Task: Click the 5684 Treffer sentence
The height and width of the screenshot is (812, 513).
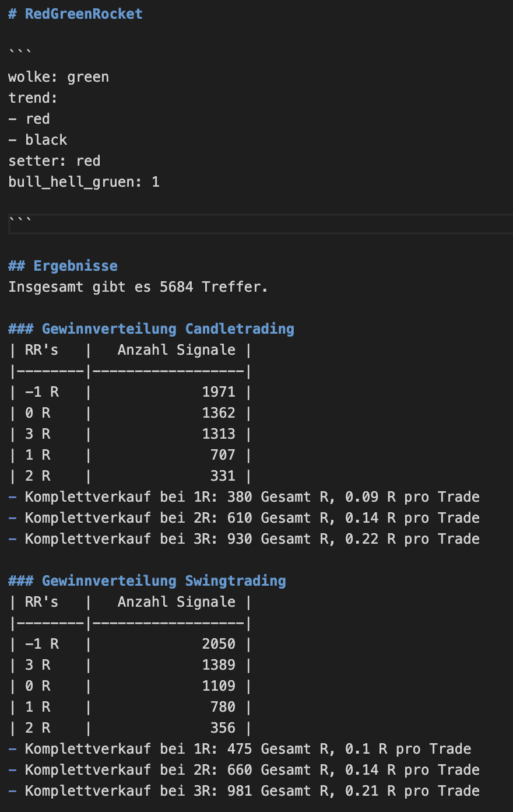Action: (138, 287)
